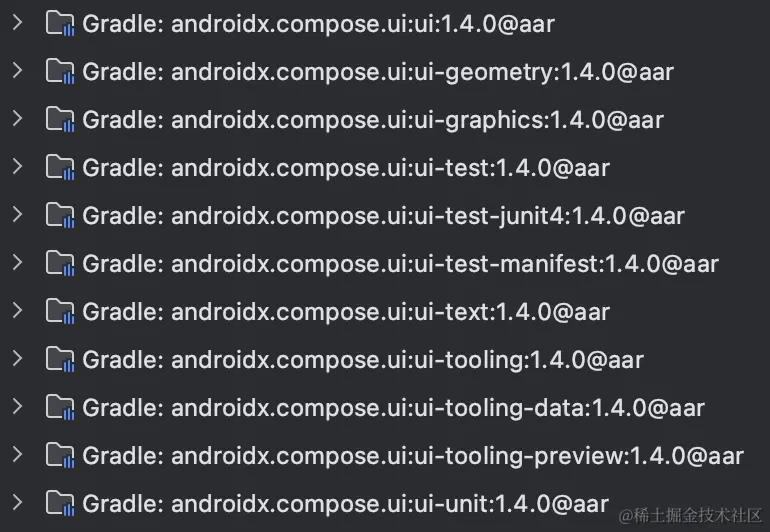Expand the ui-test-junit4 library chevron

click(x=18, y=215)
